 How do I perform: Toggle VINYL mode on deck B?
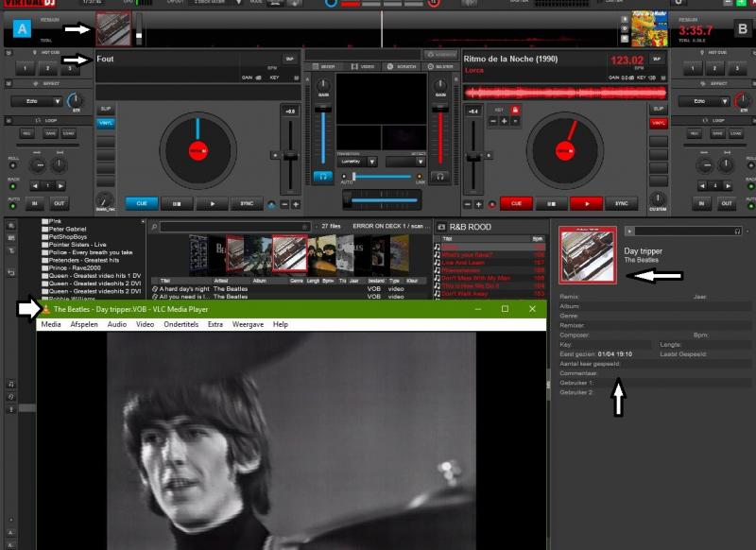point(658,123)
